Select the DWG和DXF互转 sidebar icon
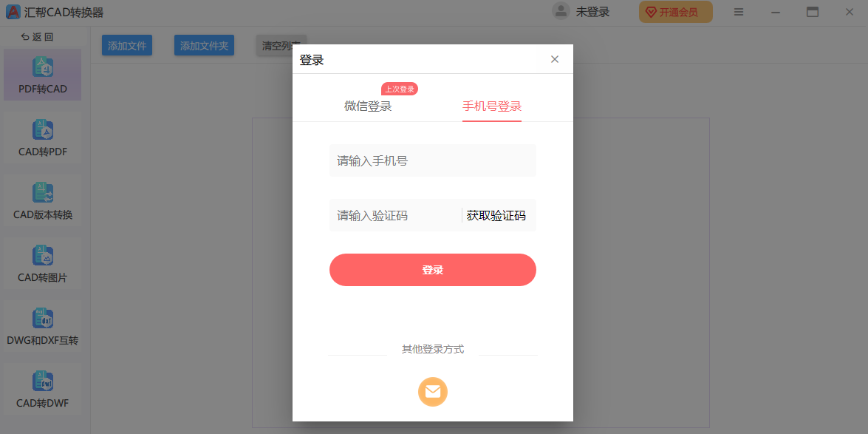The width and height of the screenshot is (868, 434). tap(43, 318)
